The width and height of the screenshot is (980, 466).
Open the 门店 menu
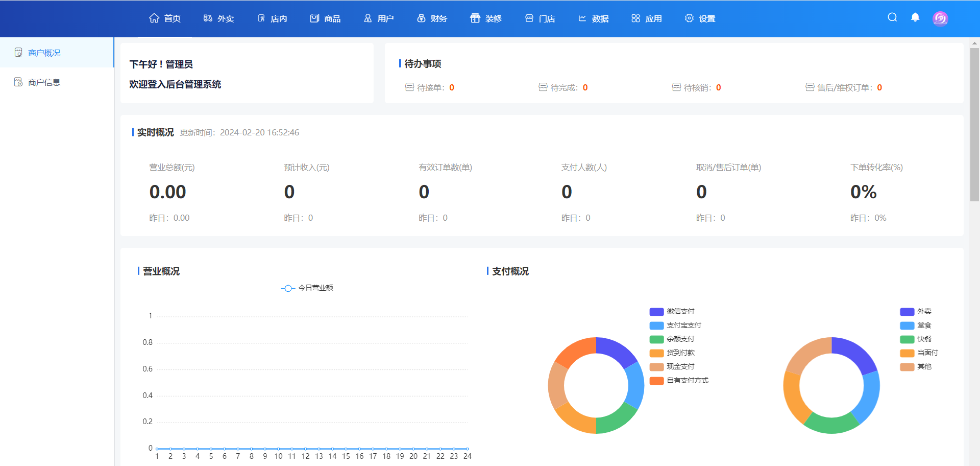(540, 18)
